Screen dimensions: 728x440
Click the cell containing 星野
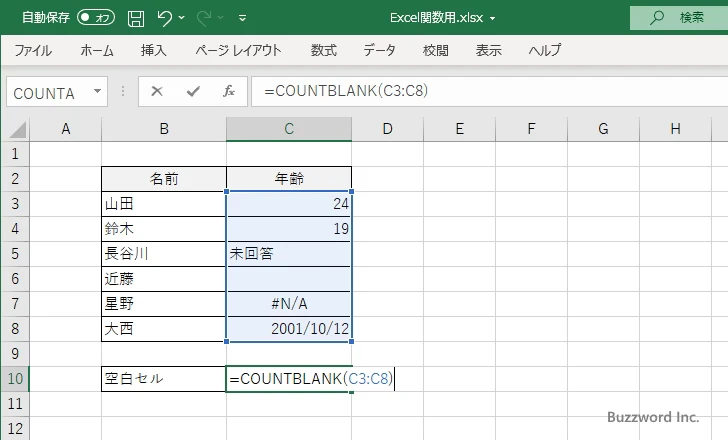[164, 304]
